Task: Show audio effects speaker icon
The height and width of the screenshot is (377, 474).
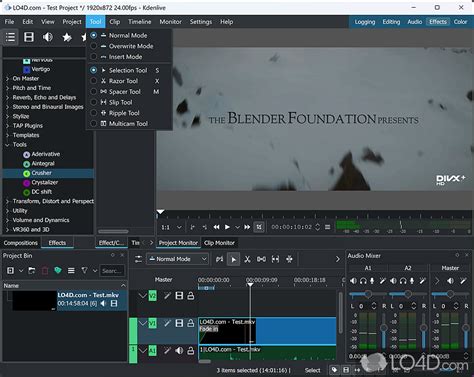Action: [x=48, y=37]
